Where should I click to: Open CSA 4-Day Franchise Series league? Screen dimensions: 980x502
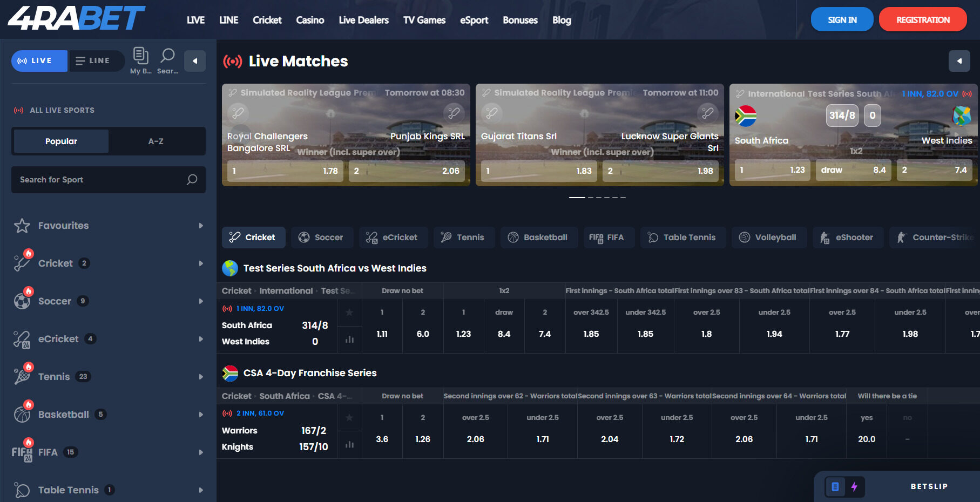click(310, 373)
